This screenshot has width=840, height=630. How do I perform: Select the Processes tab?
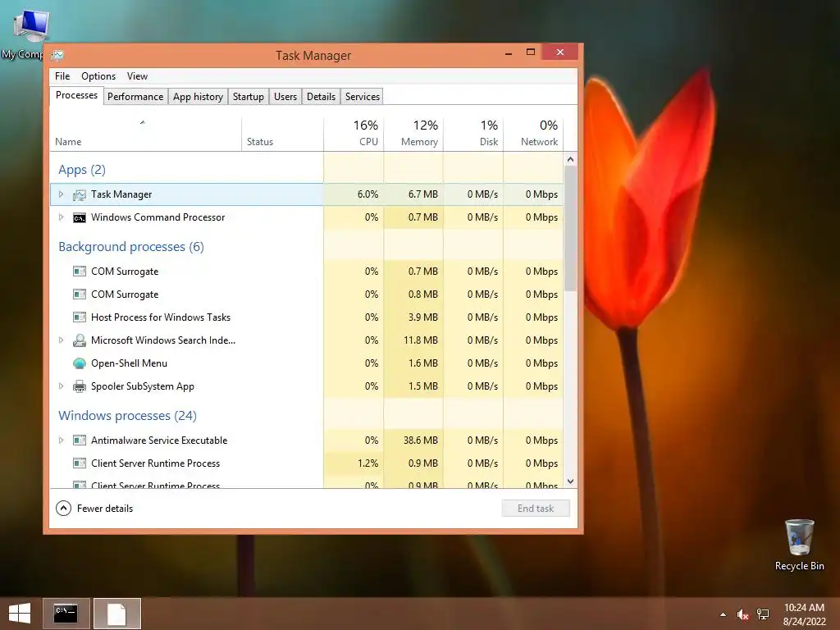point(76,95)
